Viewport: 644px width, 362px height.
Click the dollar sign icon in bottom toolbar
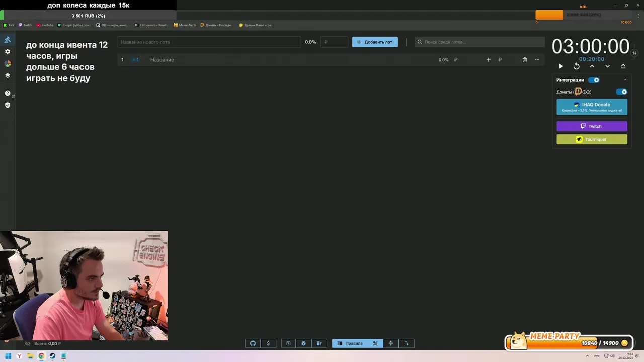coord(268,343)
